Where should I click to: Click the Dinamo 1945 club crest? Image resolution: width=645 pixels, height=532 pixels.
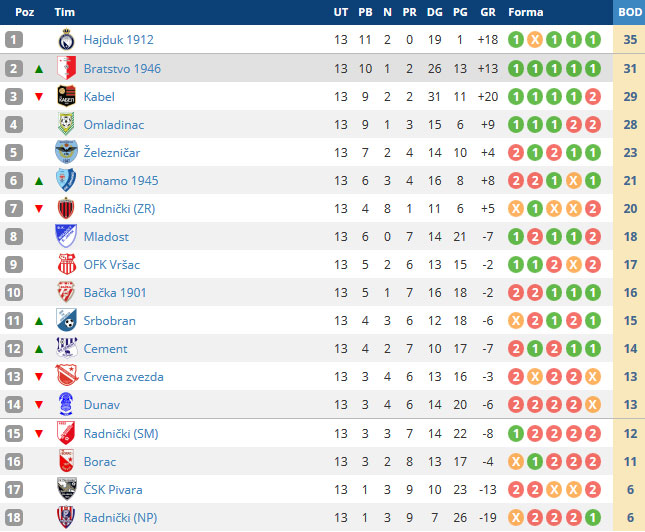67,180
